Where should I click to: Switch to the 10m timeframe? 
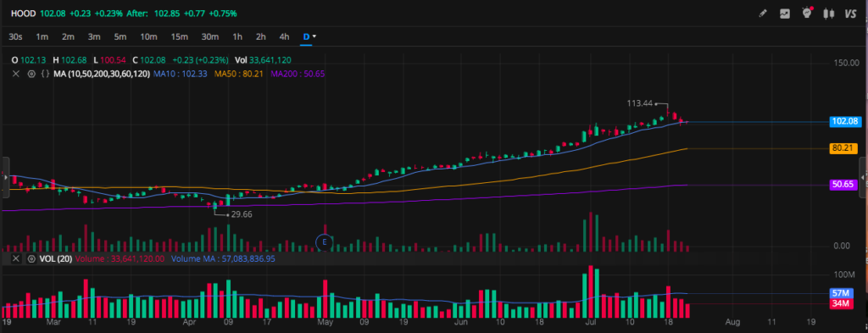click(x=148, y=36)
